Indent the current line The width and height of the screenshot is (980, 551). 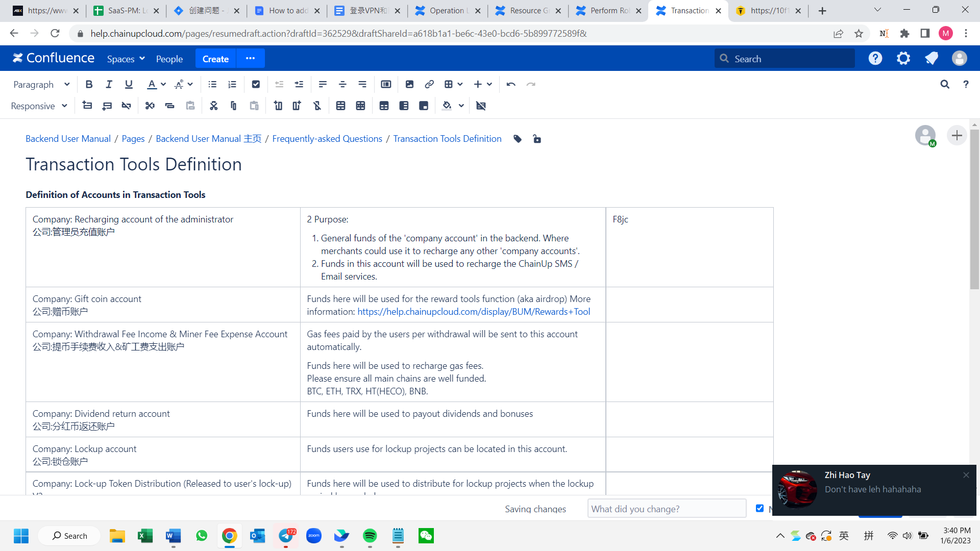pyautogui.click(x=299, y=84)
